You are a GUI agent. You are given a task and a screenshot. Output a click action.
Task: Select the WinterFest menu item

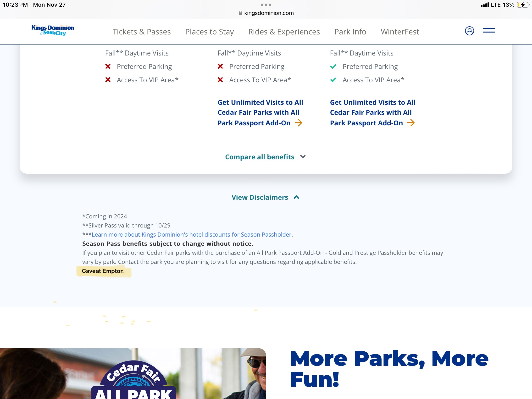(x=400, y=32)
